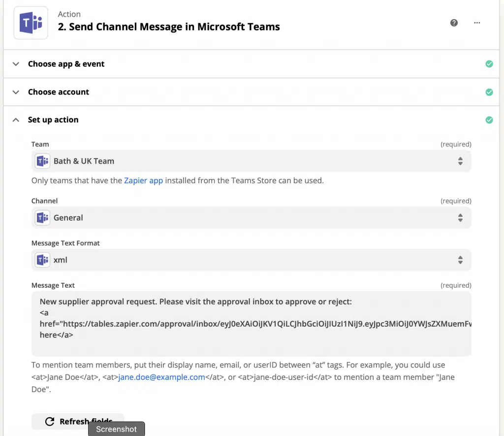Click the green checkmark beside Choose account
This screenshot has height=436, width=504.
489,92
